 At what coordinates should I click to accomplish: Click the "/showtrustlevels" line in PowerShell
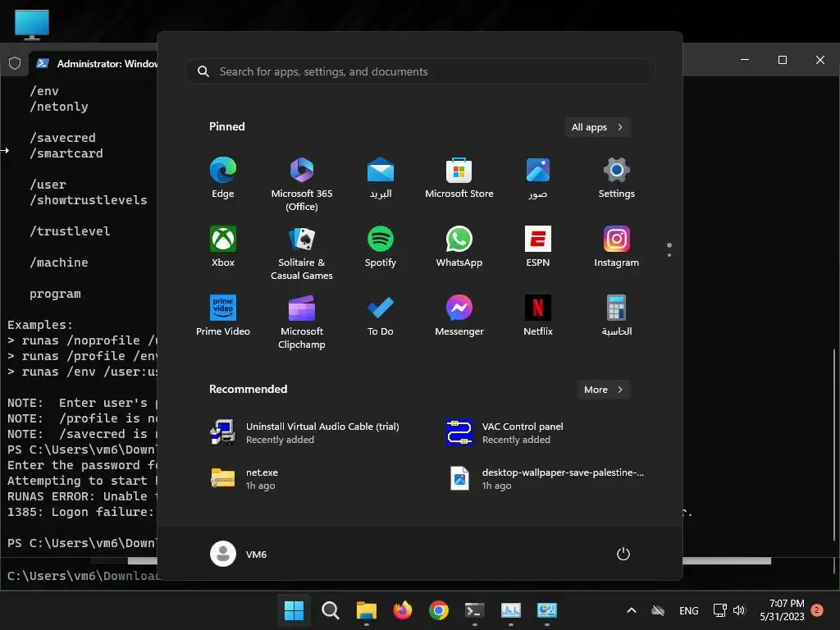click(x=89, y=200)
